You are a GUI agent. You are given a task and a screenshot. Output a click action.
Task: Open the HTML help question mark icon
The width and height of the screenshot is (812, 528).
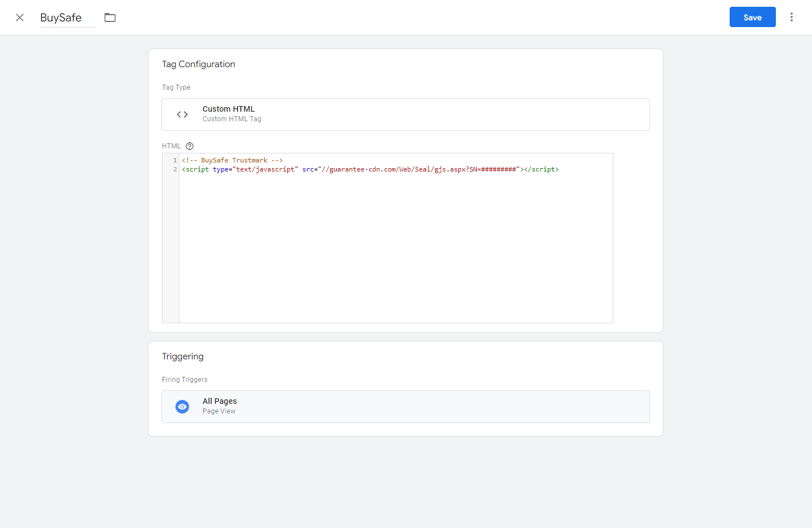tap(190, 146)
